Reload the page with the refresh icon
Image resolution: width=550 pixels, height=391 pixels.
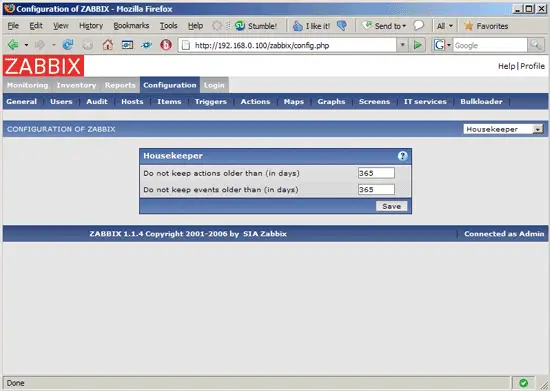pyautogui.click(x=68, y=45)
